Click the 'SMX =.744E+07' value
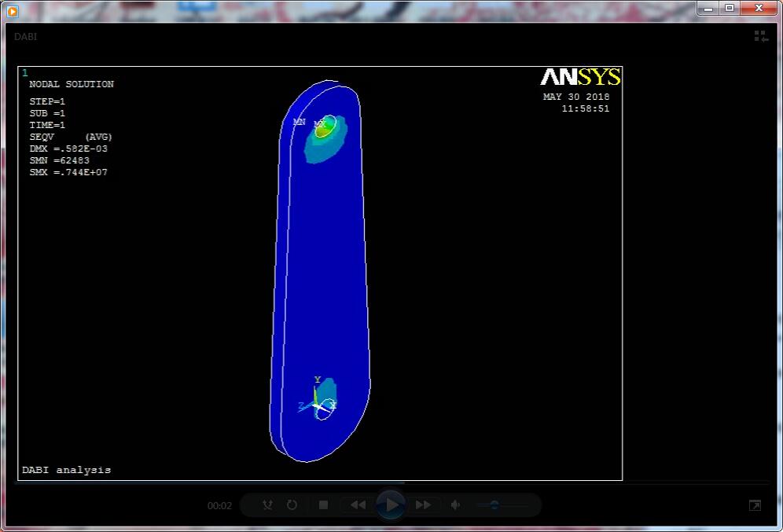Screen dimensions: 783x532 point(68,172)
